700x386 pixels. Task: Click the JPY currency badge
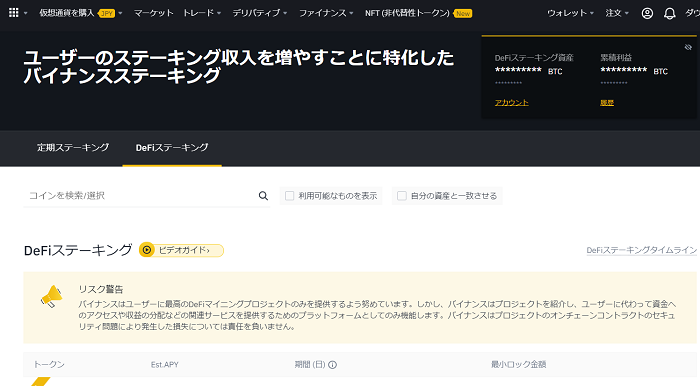pos(107,13)
